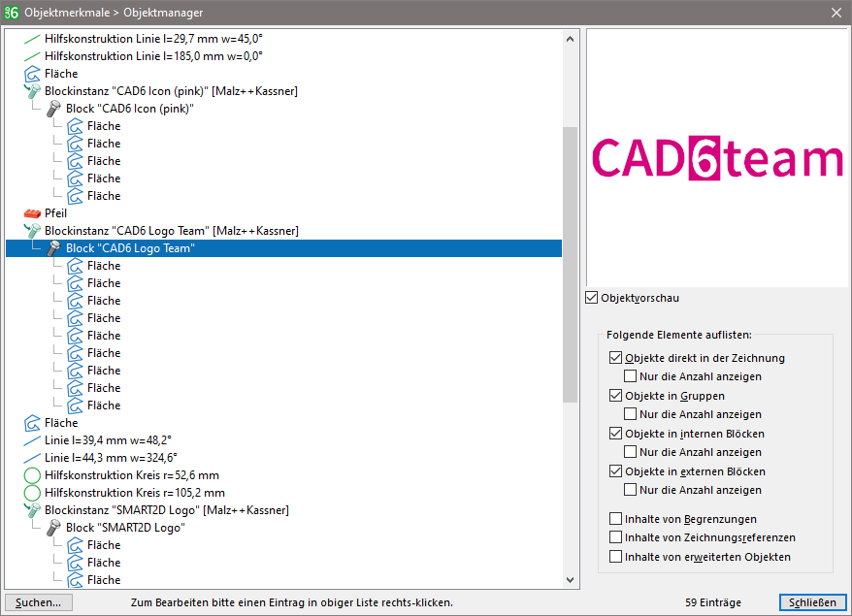Click the vertical scrollbar thumb of the list

point(570,265)
